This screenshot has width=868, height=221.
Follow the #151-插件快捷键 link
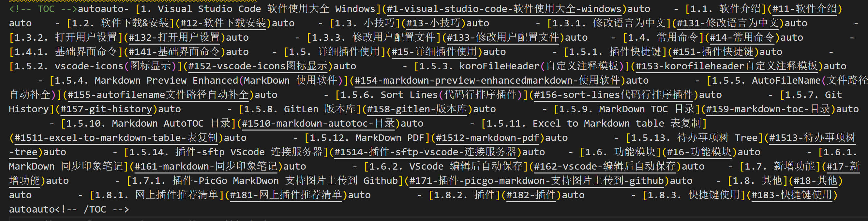click(x=713, y=52)
